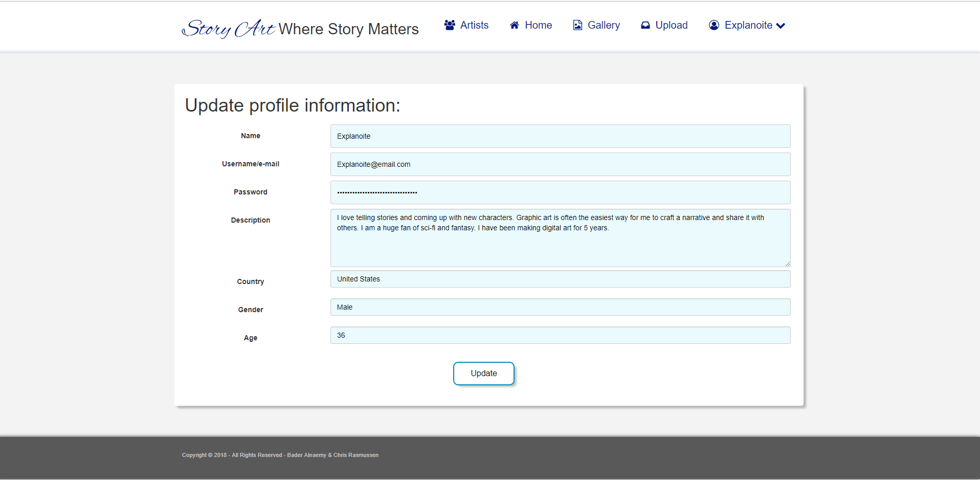The width and height of the screenshot is (980, 480).
Task: Open the Artists menu link
Action: [x=474, y=25]
